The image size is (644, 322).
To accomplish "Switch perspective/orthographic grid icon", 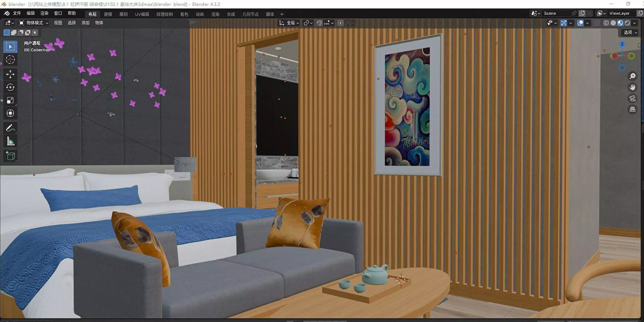I will tap(632, 109).
